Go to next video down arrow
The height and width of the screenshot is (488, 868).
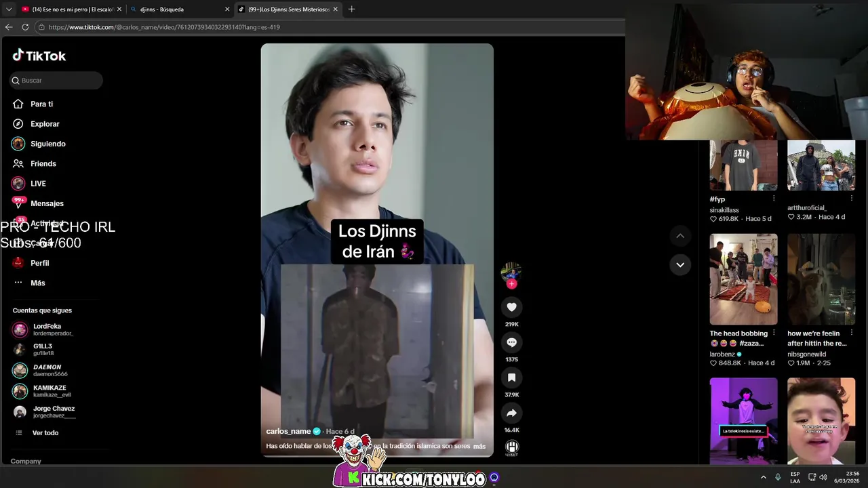click(680, 264)
